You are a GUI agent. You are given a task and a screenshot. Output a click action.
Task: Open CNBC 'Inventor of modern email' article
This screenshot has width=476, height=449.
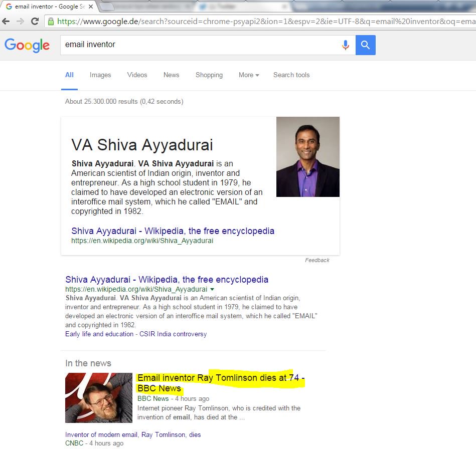pyautogui.click(x=133, y=435)
